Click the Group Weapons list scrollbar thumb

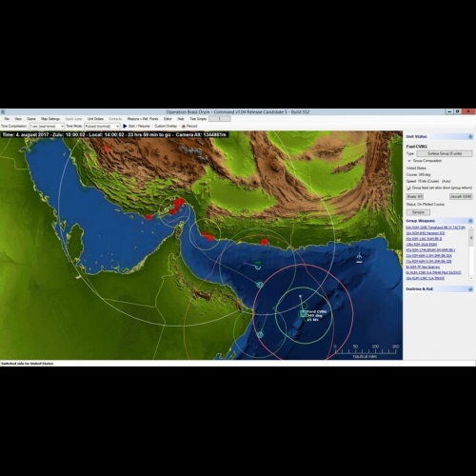pyautogui.click(x=471, y=238)
